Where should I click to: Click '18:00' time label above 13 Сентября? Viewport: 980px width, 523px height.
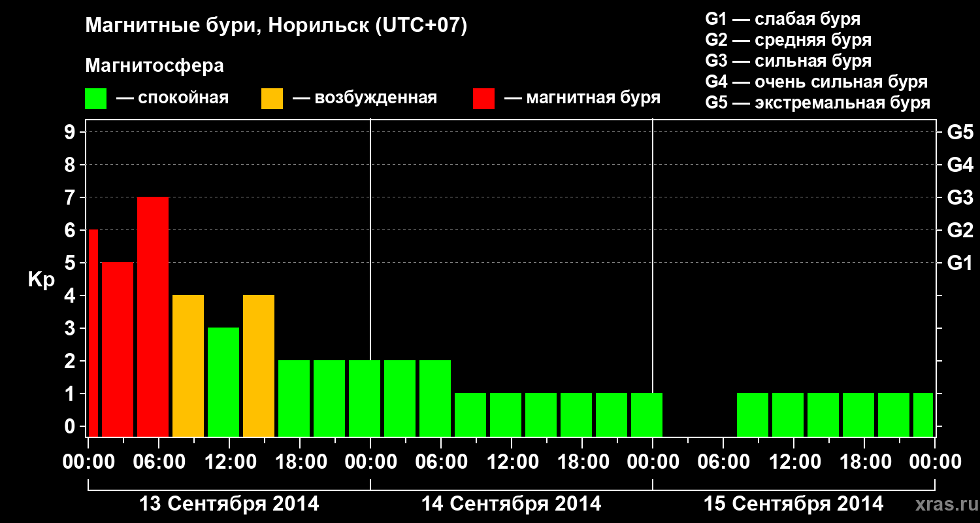tap(300, 462)
